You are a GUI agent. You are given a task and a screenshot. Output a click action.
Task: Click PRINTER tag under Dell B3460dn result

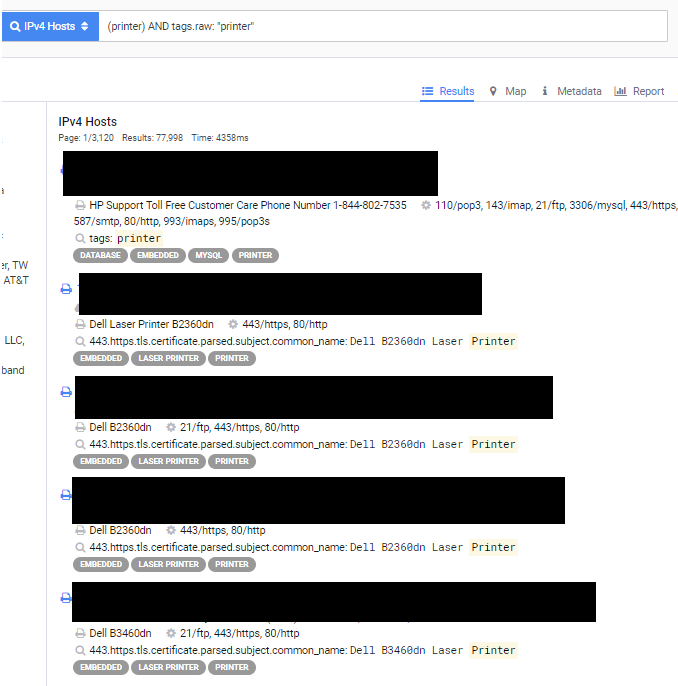click(x=232, y=667)
